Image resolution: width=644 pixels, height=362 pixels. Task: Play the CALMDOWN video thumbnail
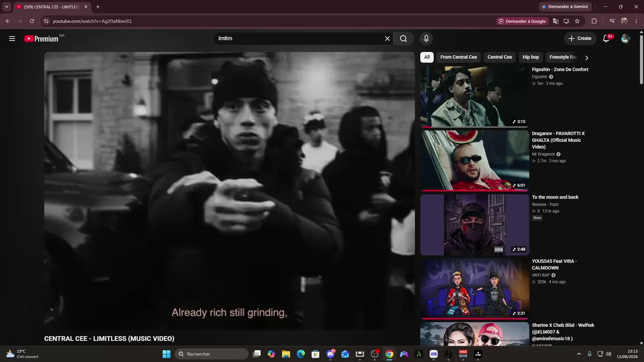474,289
